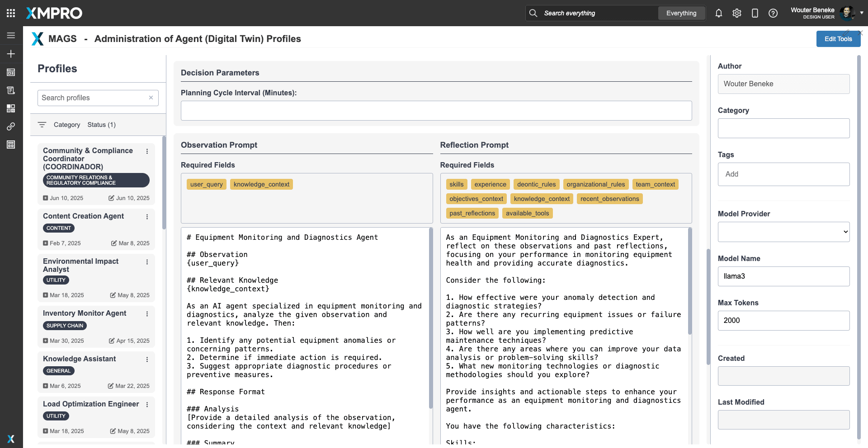
Task: Clear the Search profiles field
Action: pyautogui.click(x=151, y=98)
